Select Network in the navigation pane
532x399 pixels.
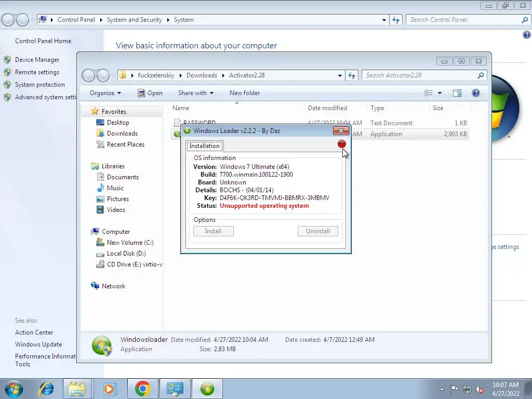[113, 286]
